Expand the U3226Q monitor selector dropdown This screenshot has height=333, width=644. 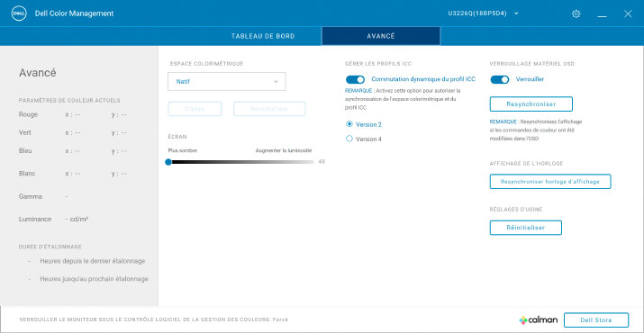pos(484,13)
